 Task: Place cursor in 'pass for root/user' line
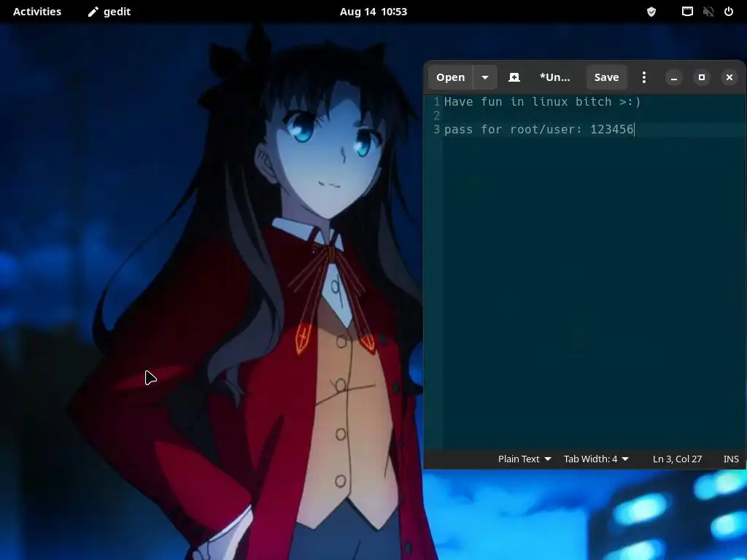[539, 130]
